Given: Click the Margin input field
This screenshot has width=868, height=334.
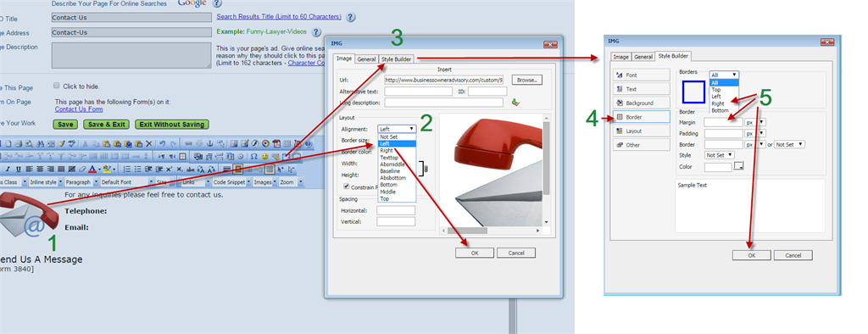Looking at the screenshot, I should click(x=723, y=122).
